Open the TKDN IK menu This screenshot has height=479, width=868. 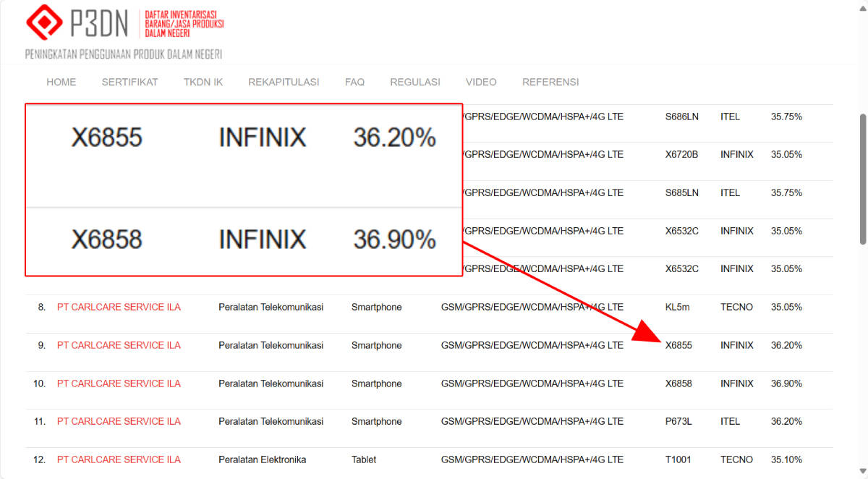point(203,82)
